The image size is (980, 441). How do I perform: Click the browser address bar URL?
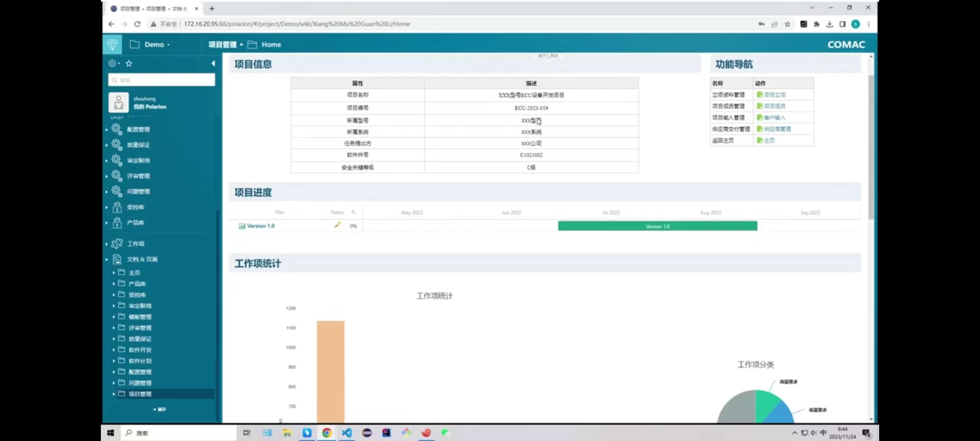pos(297,24)
